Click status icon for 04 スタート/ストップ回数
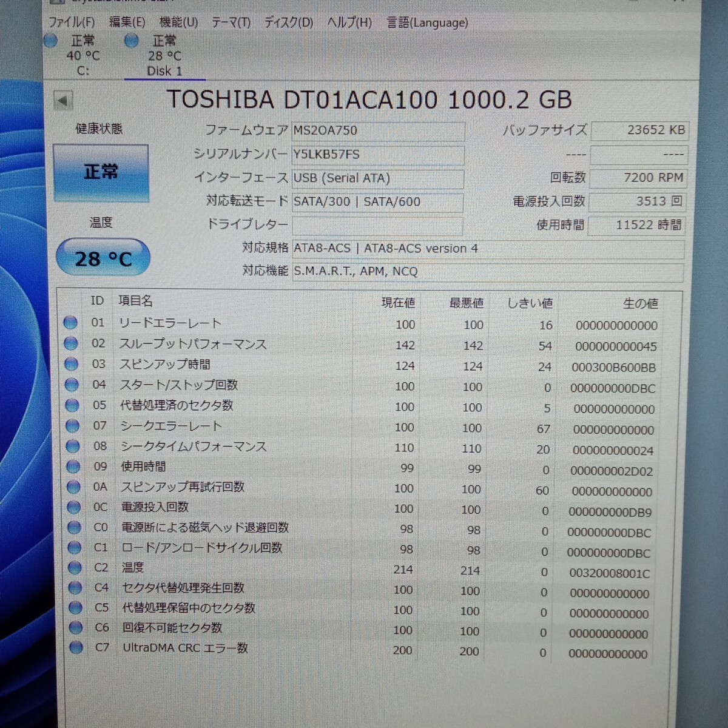728x728 pixels. click(x=72, y=385)
